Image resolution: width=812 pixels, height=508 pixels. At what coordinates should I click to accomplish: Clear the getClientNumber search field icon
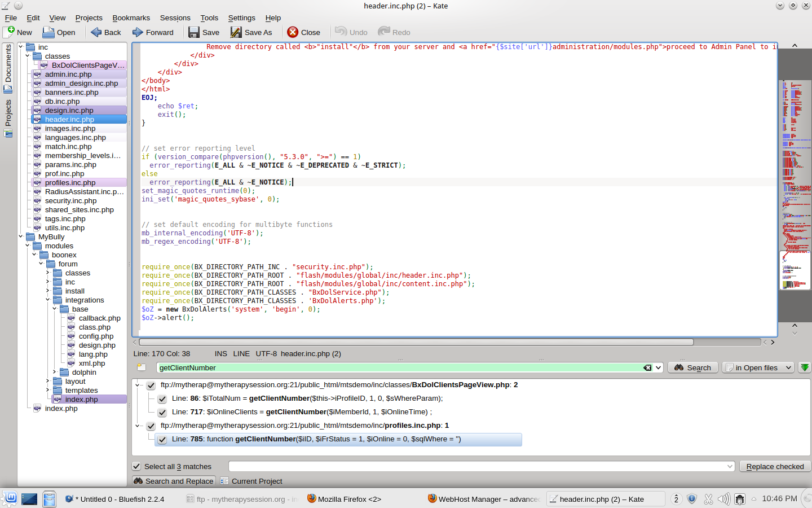coord(647,367)
